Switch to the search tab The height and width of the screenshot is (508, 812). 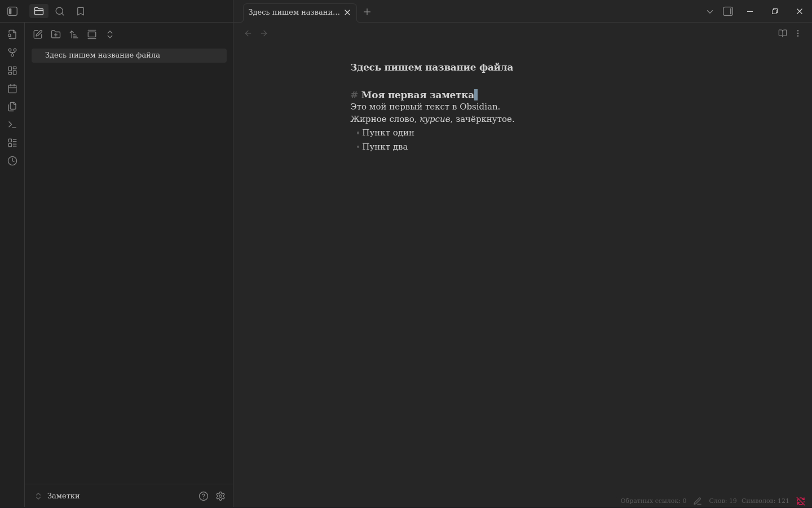[x=60, y=11]
